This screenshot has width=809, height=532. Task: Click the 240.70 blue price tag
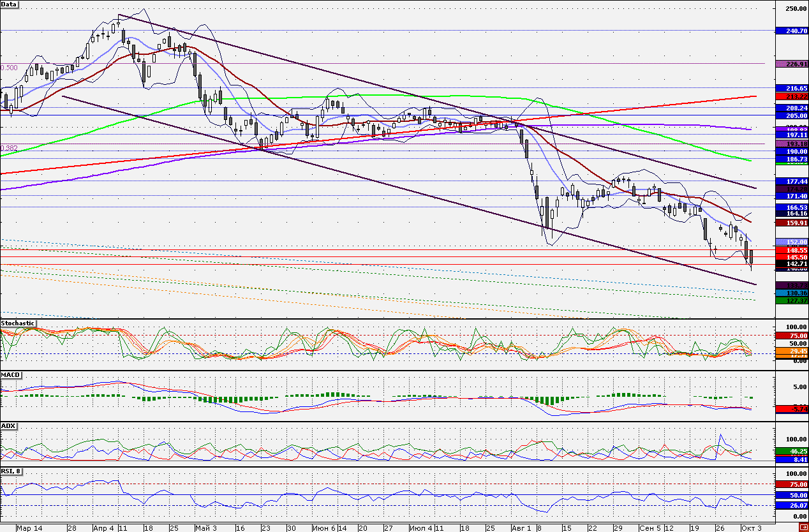coord(790,31)
